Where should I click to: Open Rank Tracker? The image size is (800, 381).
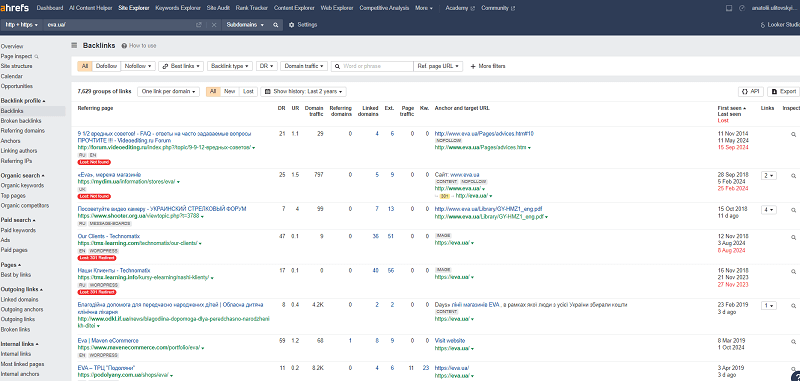pos(252,8)
